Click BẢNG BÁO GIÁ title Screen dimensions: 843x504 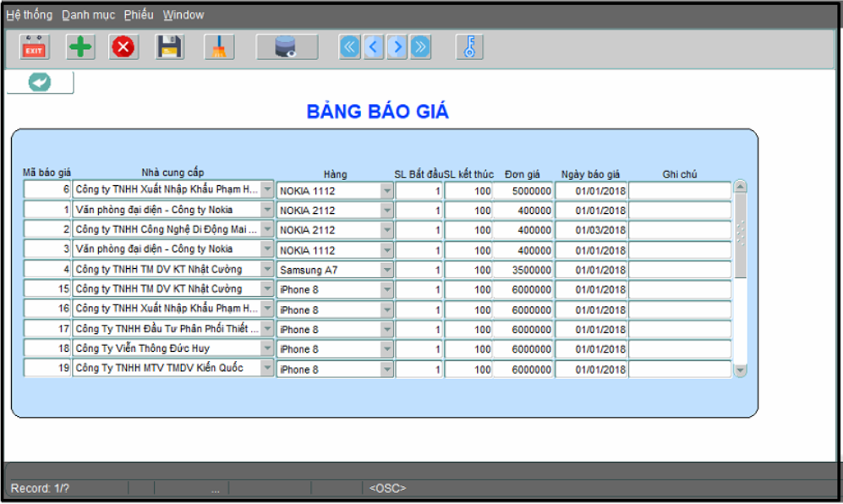pos(377,112)
